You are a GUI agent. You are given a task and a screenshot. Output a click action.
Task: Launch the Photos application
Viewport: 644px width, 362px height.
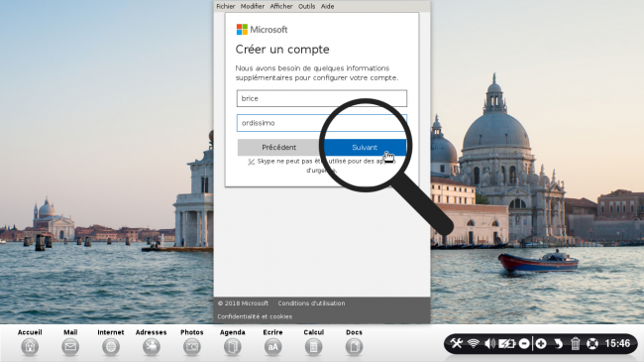coord(192,347)
